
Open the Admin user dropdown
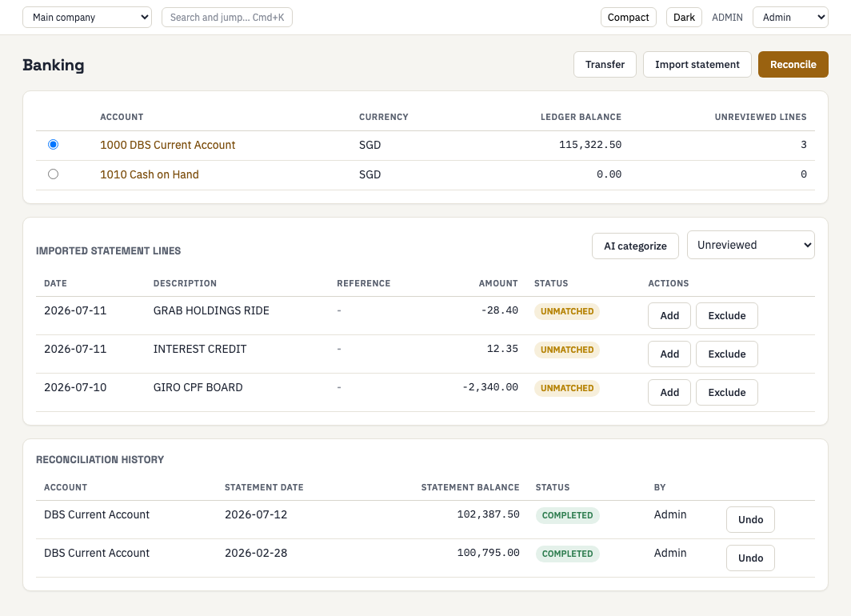(790, 18)
